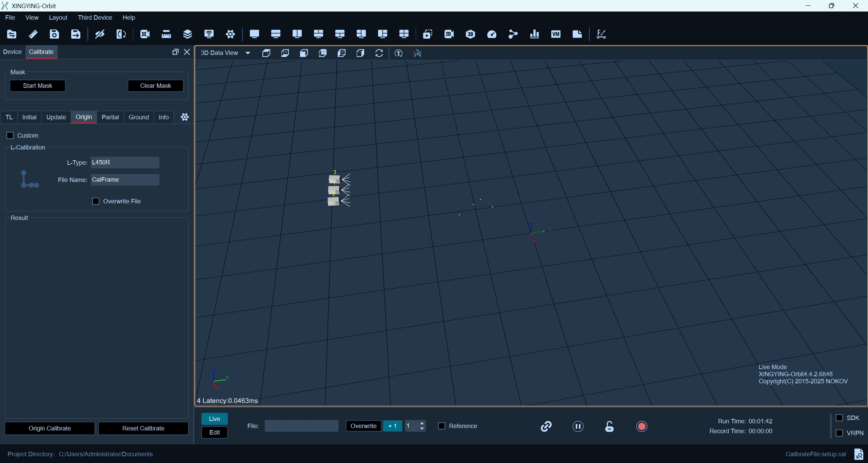Click the save disk icon
This screenshot has width=868, height=463.
point(54,34)
